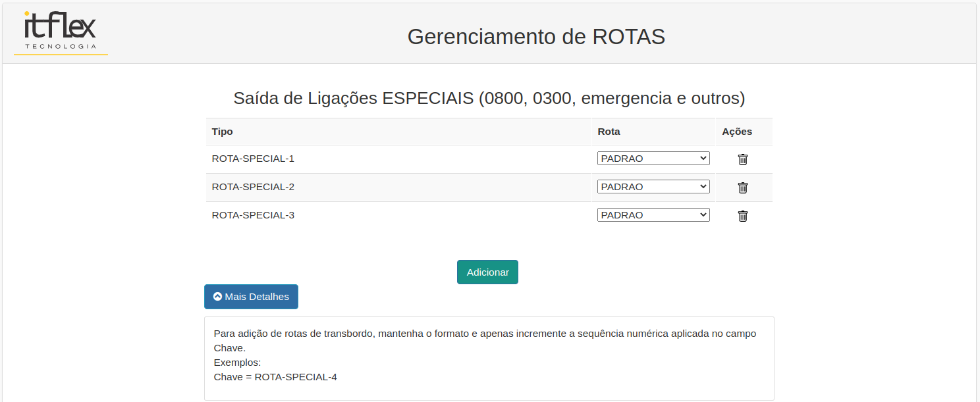This screenshot has height=402, width=980.
Task: Click the Exemplos: line in details box
Action: 237,363
